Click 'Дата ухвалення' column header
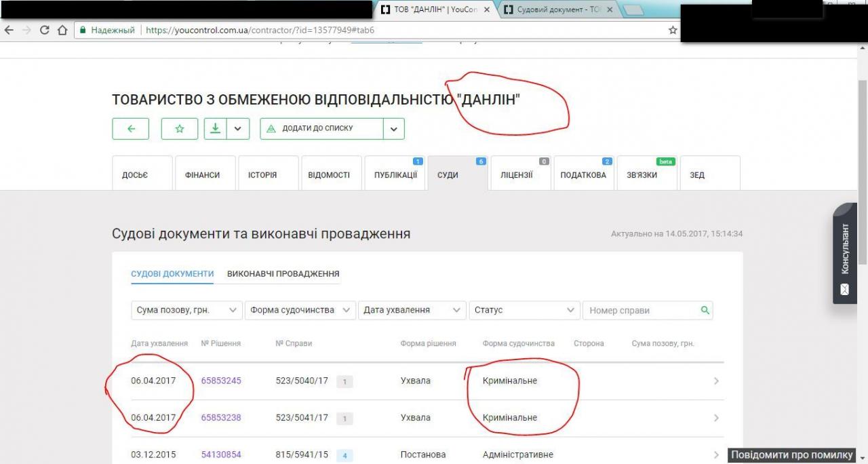Screen dimensions: 868x464 point(159,343)
